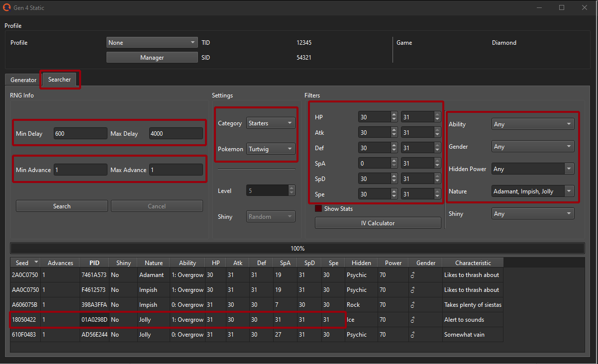Maximize the Gen 4 Static window
Viewport: 598px width, 364px height.
point(562,7)
